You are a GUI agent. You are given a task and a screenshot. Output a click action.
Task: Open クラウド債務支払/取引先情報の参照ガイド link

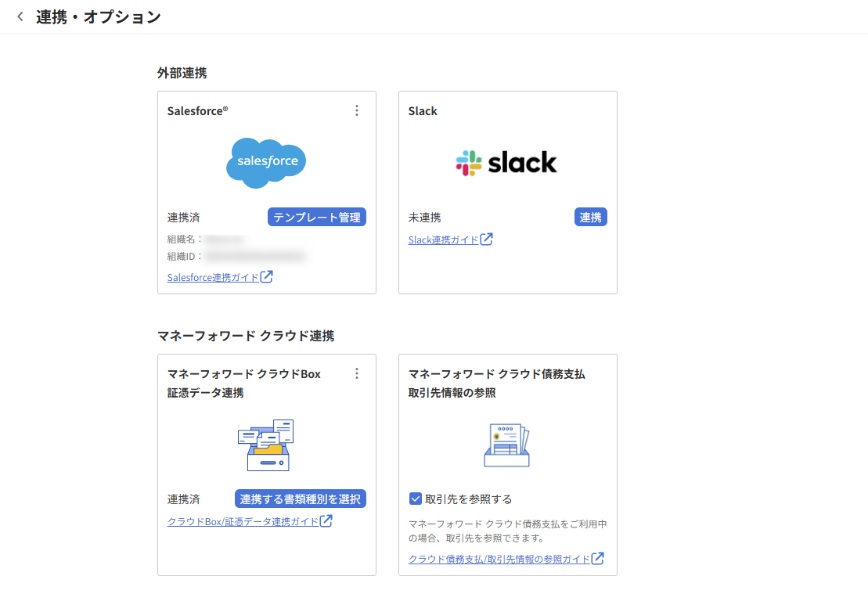tap(499, 559)
